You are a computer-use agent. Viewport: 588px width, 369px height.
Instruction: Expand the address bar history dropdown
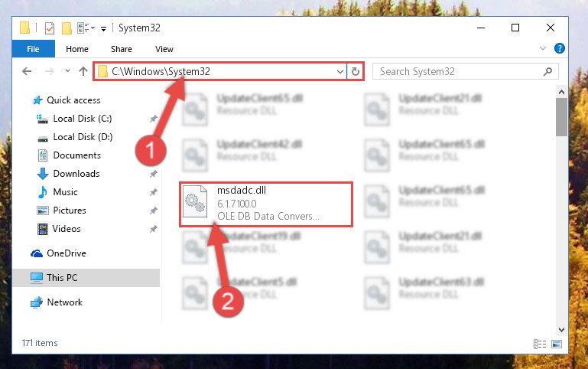click(339, 71)
